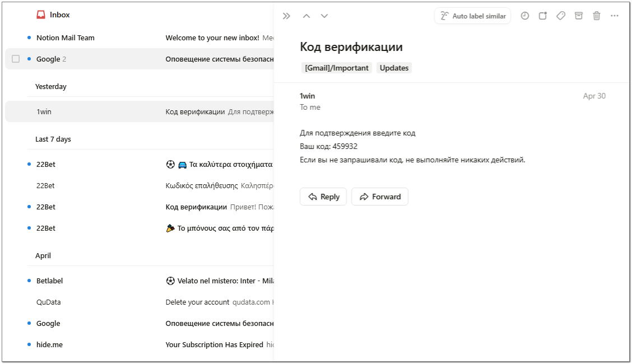Snooze email with the clock icon
Screen dimensions: 632x364
(525, 16)
